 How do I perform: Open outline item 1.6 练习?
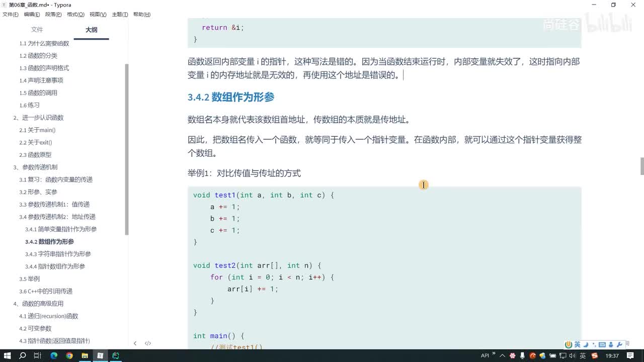point(29,106)
